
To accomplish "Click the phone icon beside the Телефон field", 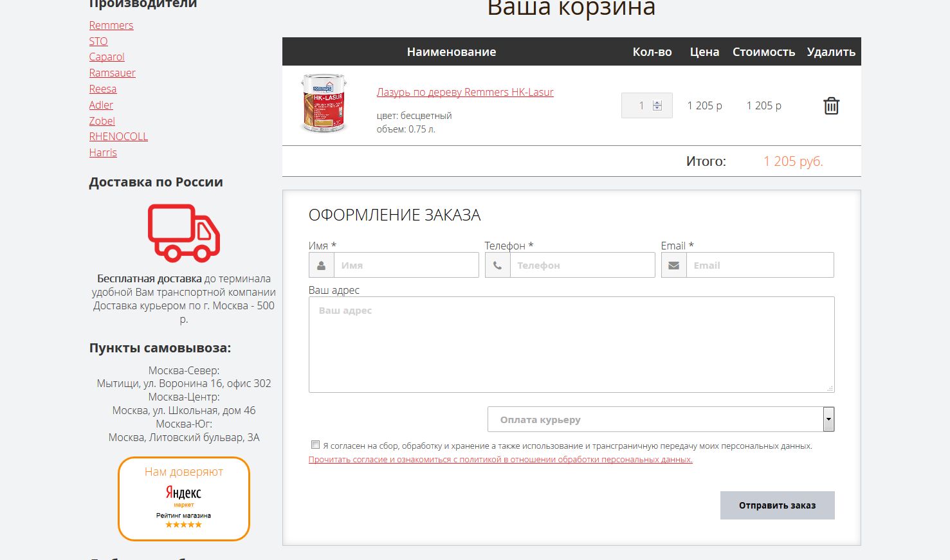I will pyautogui.click(x=497, y=265).
